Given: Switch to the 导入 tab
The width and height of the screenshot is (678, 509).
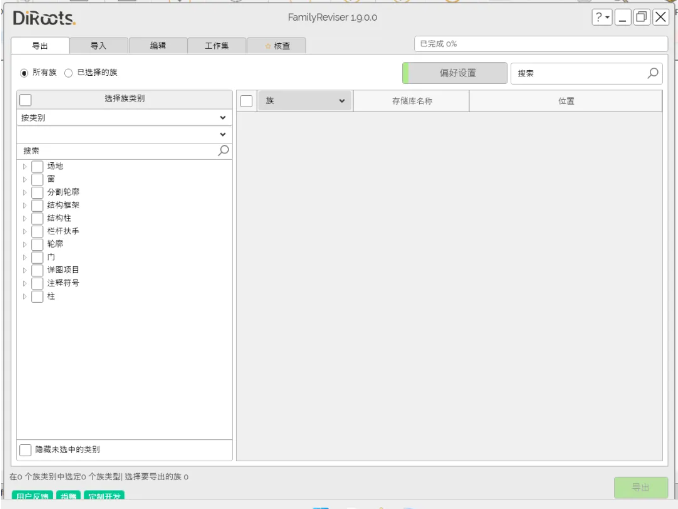Looking at the screenshot, I should (99, 45).
